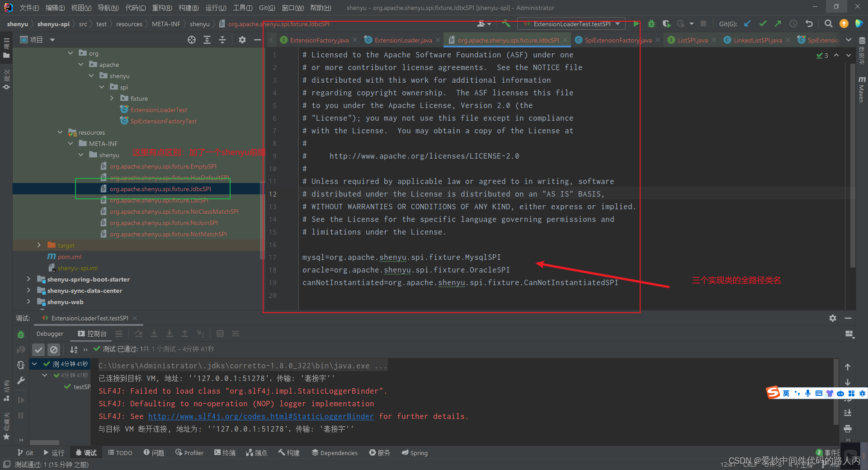Screen dimensions: 868x470
Task: Collapse the org folder in the tree
Action: tap(71, 53)
